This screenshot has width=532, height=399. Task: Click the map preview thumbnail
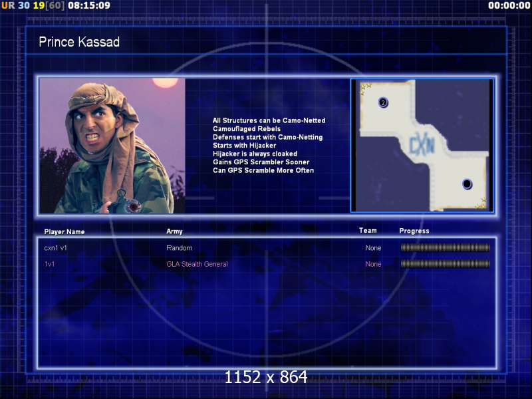(422, 146)
